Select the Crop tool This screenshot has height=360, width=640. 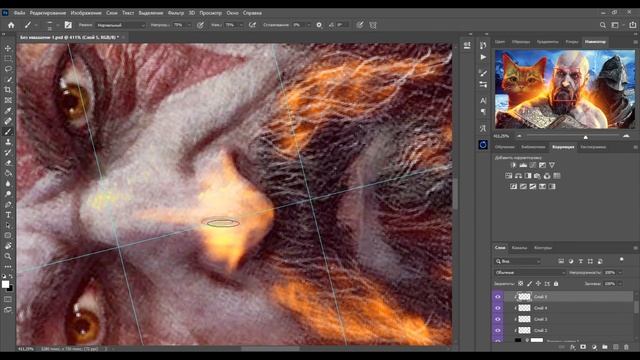8,89
